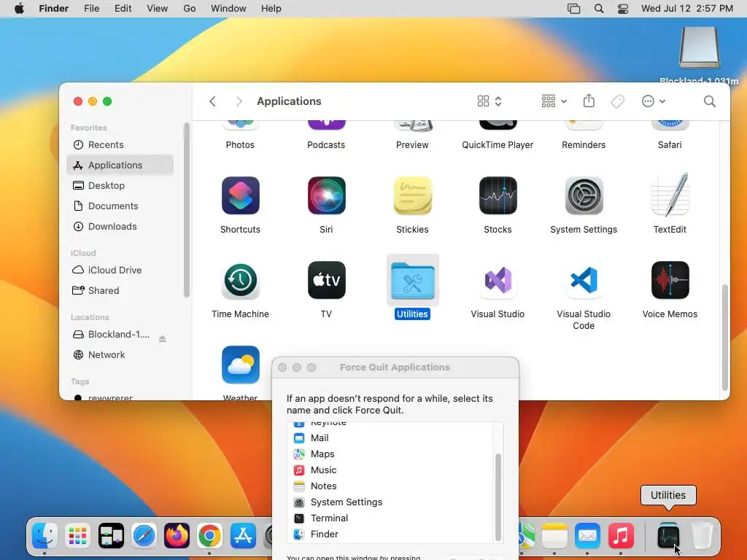This screenshot has width=747, height=560.
Task: Select Downloads in the Finder sidebar
Action: click(x=120, y=227)
